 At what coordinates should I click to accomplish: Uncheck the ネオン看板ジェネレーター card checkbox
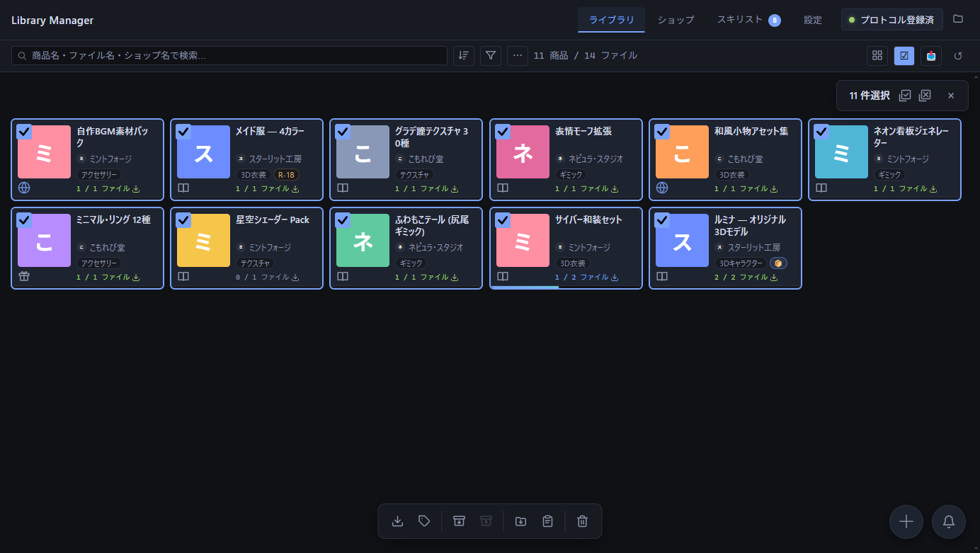click(x=821, y=132)
